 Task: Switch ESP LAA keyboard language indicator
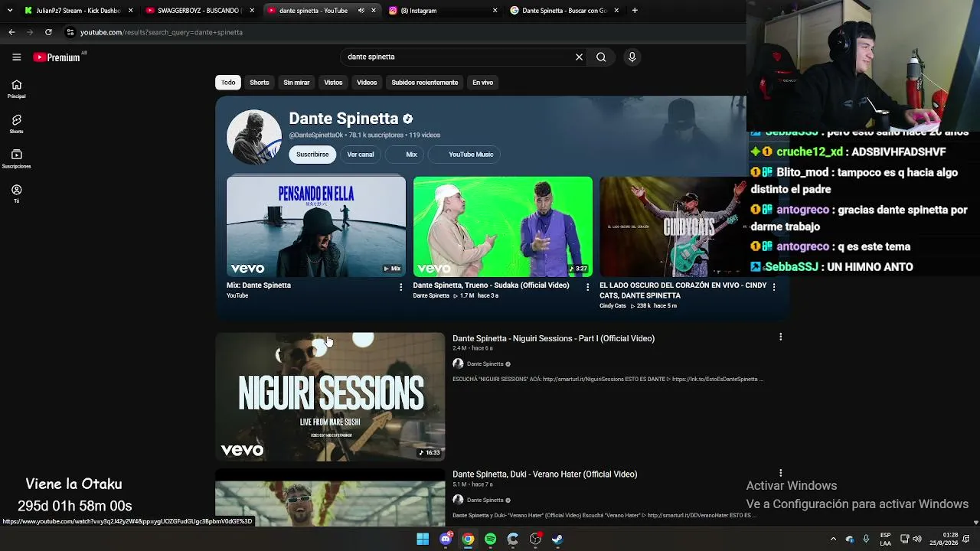tap(885, 539)
